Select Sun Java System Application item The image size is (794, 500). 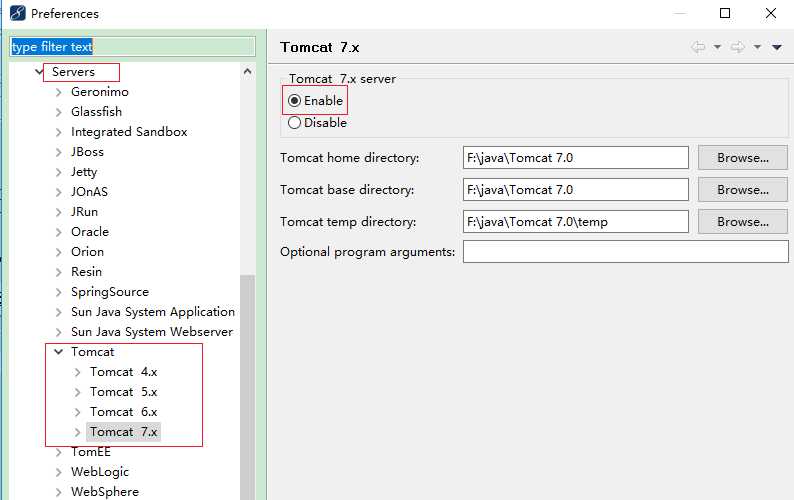[x=153, y=312]
